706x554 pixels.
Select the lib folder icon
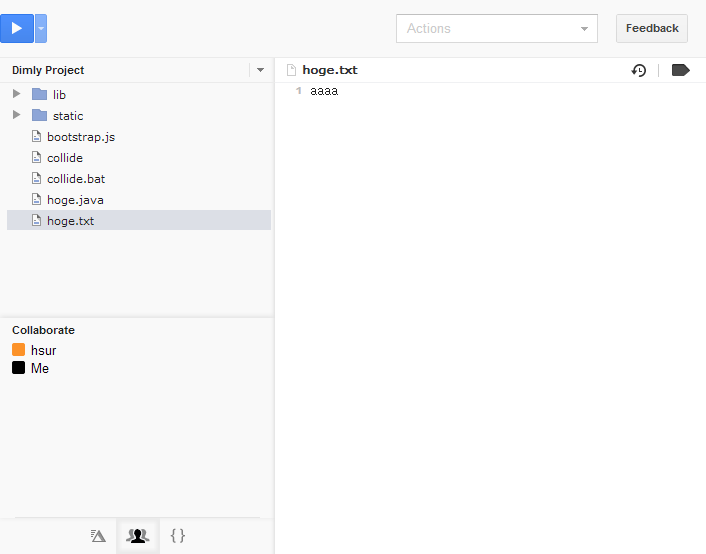40,94
